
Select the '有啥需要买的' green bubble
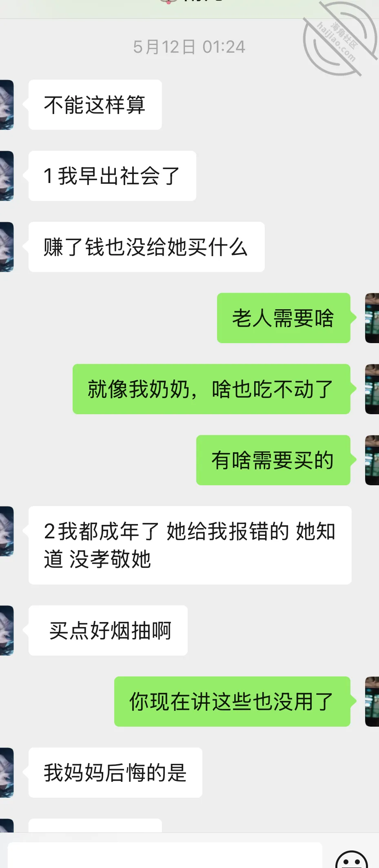pos(273,460)
